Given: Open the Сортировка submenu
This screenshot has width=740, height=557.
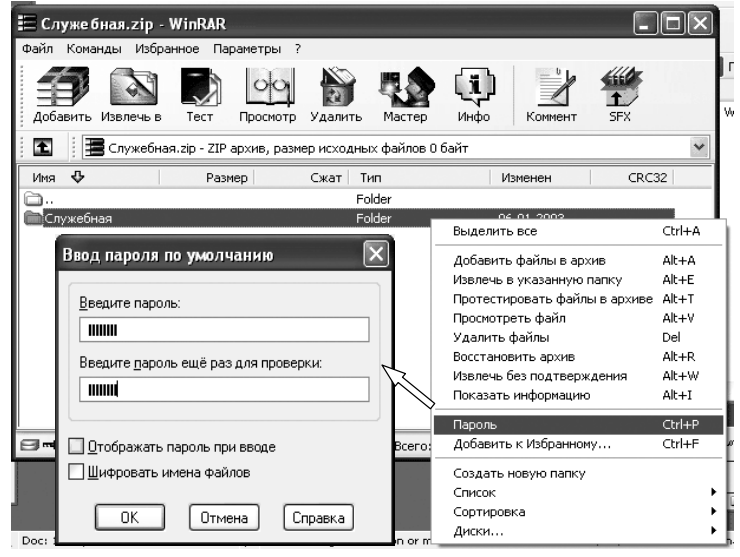Looking at the screenshot, I should [x=579, y=512].
